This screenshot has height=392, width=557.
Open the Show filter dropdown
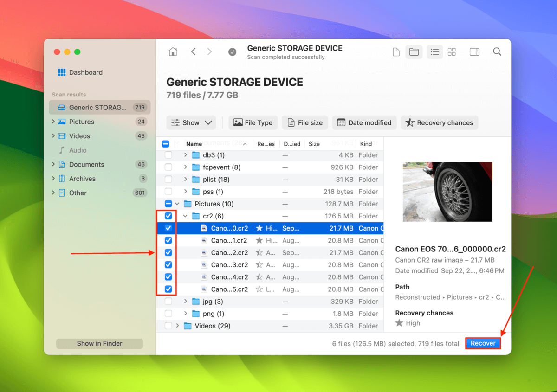191,122
